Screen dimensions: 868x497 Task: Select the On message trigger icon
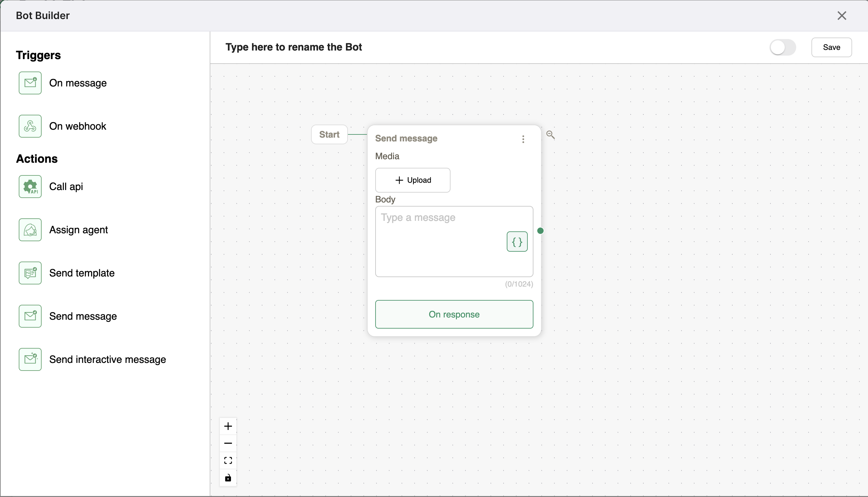click(x=30, y=83)
